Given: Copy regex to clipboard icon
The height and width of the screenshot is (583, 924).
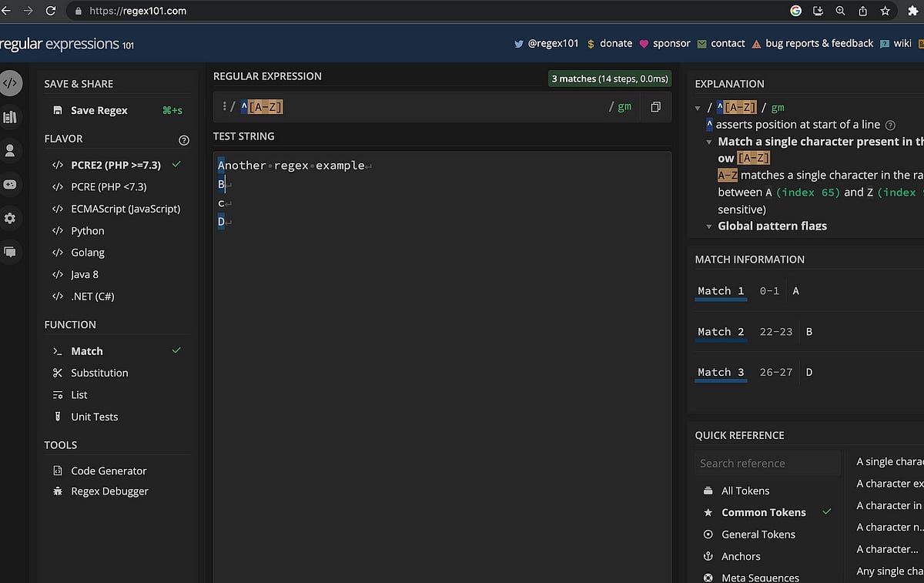Looking at the screenshot, I should [x=655, y=107].
